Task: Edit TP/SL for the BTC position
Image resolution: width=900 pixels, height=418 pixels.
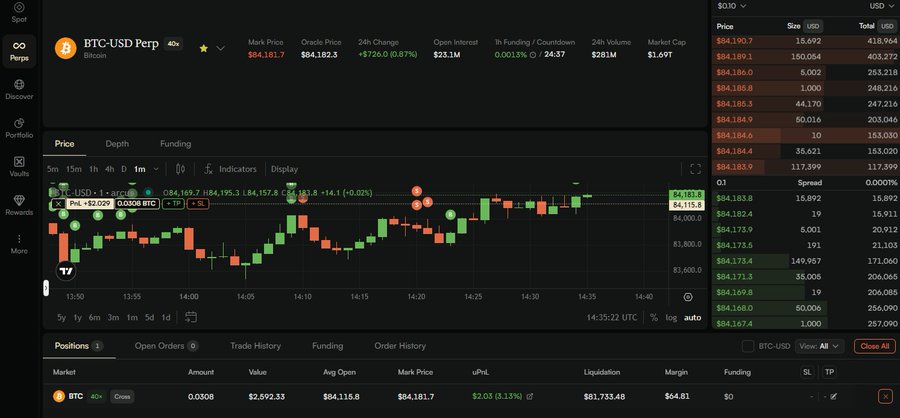Action: coord(833,396)
